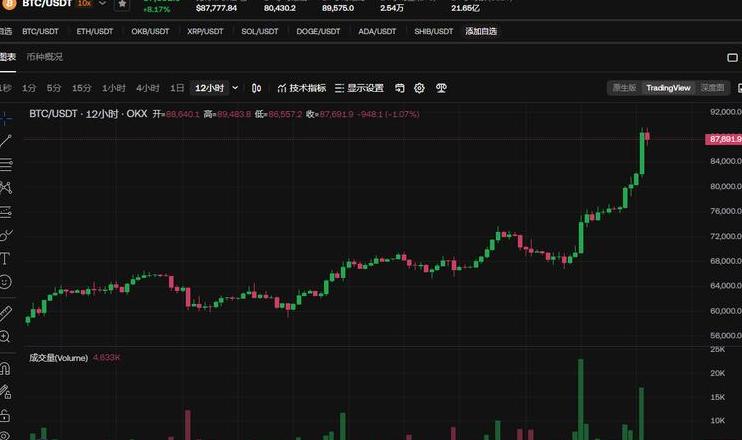Open display settings (显示设置)
742x440 pixels.
point(359,88)
